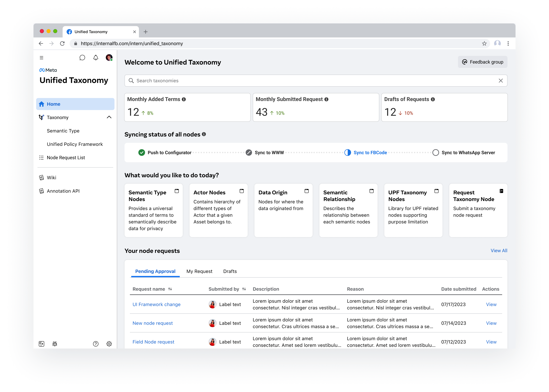
Task: Click the half-filled status icon for Sync to FBCode
Action: click(348, 153)
